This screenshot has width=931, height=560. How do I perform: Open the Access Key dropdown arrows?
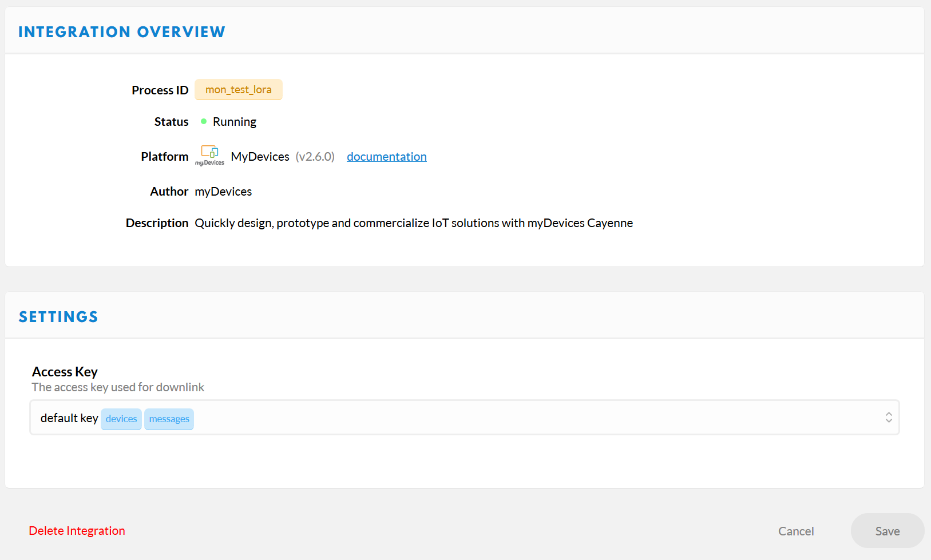tap(888, 418)
